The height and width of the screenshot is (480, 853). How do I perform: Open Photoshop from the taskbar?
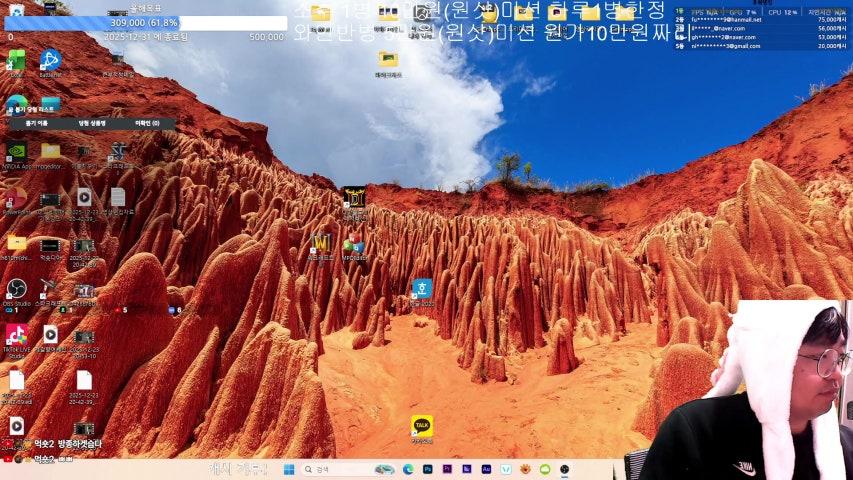tap(427, 469)
